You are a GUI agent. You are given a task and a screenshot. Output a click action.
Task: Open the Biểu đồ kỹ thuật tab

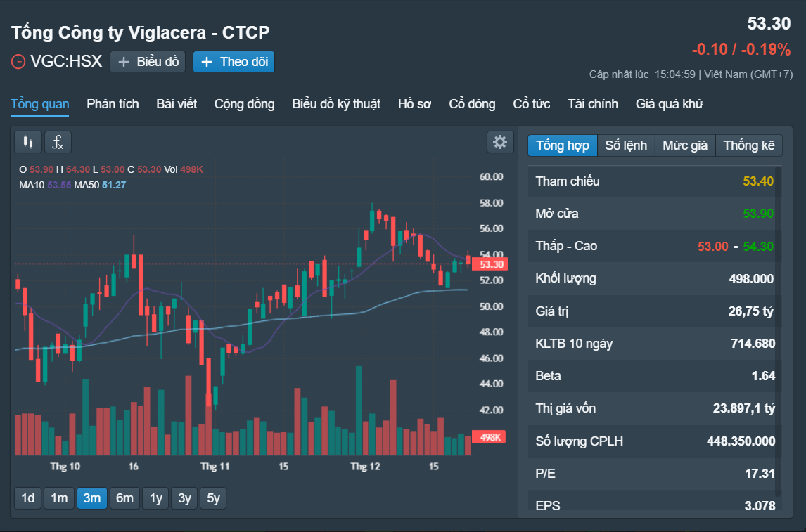pyautogui.click(x=336, y=104)
